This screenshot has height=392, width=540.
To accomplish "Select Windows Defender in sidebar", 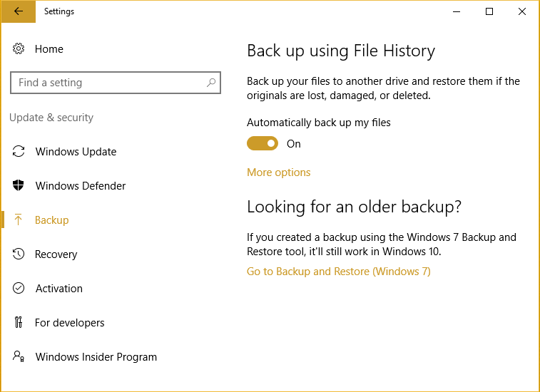I will click(81, 186).
